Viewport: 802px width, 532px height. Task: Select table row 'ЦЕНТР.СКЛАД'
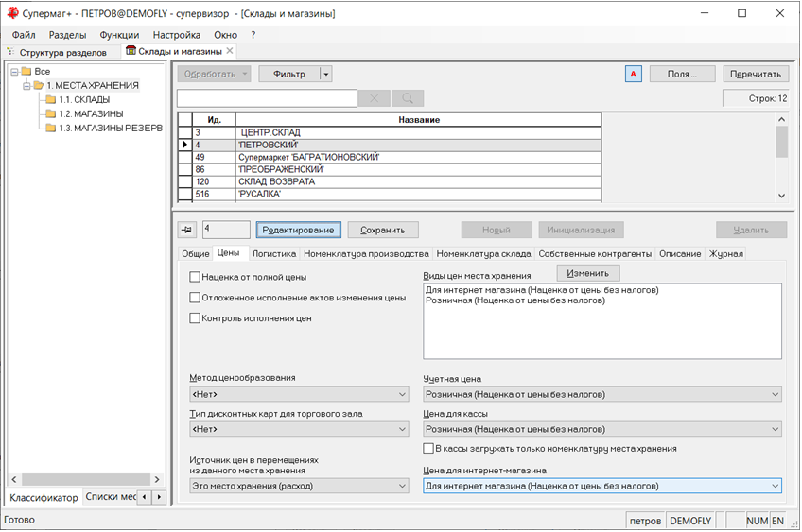[390, 132]
